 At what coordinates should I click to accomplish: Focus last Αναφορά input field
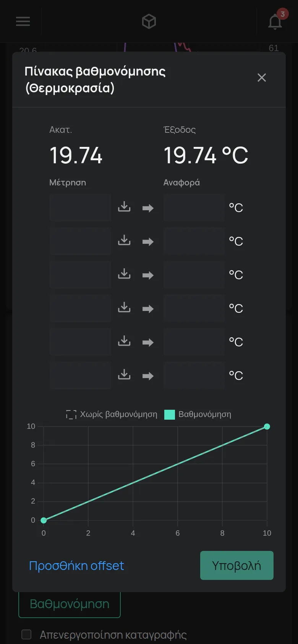click(x=194, y=375)
